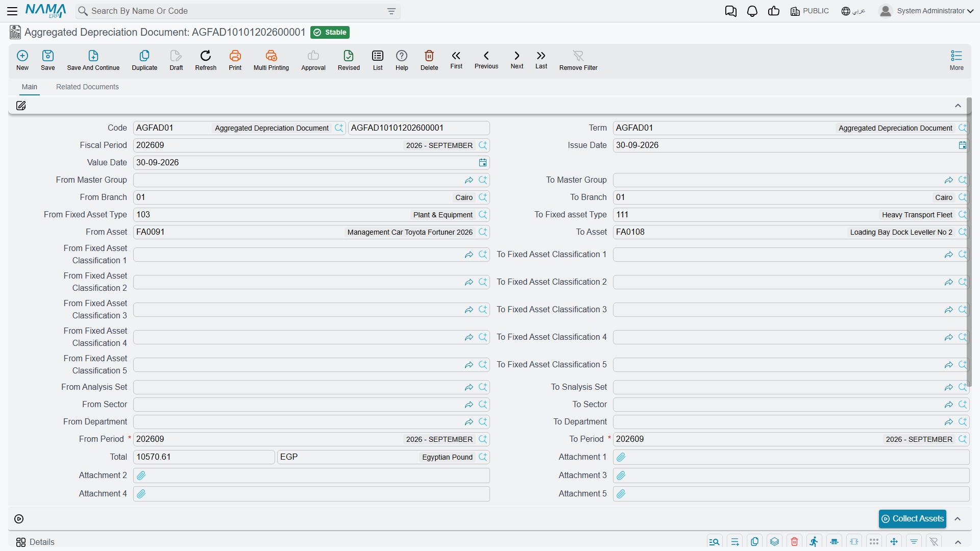The image size is (980, 551).
Task: Open From Period lookup search
Action: click(483, 439)
